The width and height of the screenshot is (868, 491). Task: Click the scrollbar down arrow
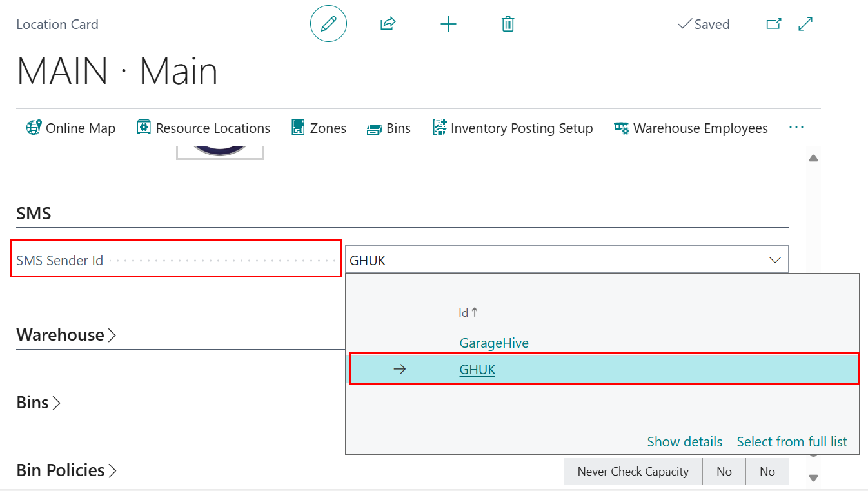(x=813, y=477)
